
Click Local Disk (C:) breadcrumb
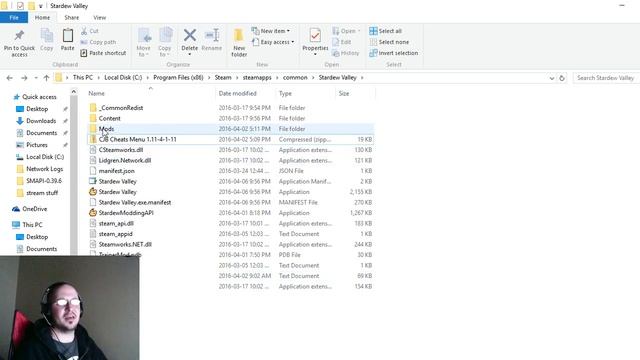(x=123, y=78)
